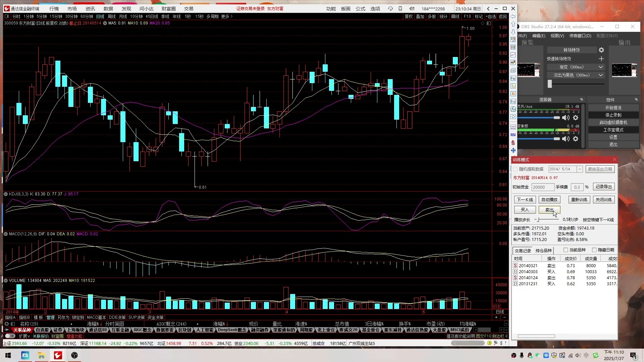Add quick transition with plus icon
The width and height of the screenshot is (644, 362).
pyautogui.click(x=601, y=59)
